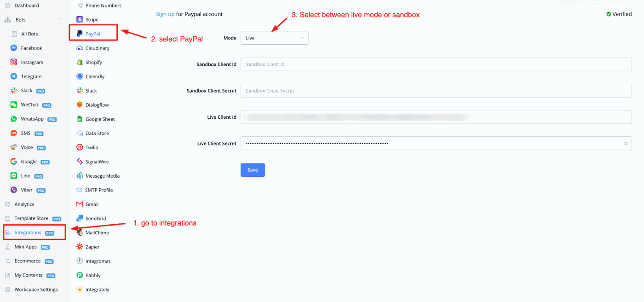Click the Sandbox Client Id input field
The width and height of the screenshot is (644, 302).
[x=436, y=64]
